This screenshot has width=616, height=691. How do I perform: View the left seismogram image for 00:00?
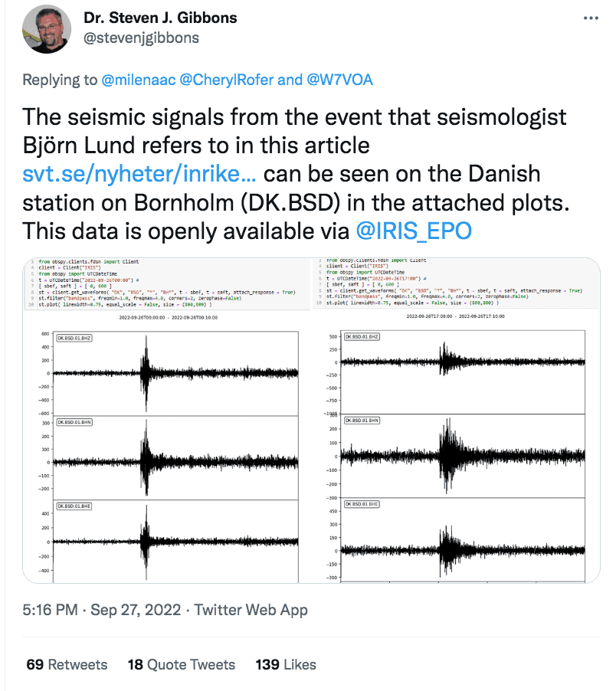(167, 421)
